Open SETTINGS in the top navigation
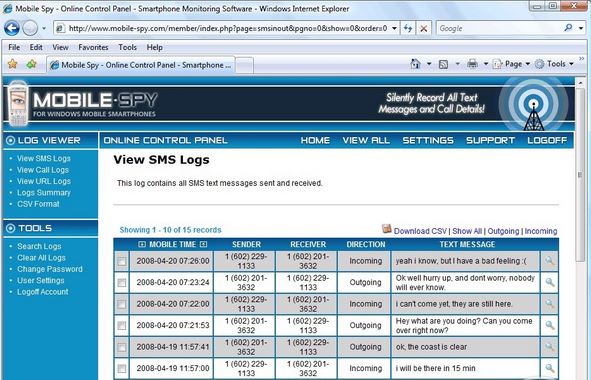The image size is (591, 380). coord(428,140)
